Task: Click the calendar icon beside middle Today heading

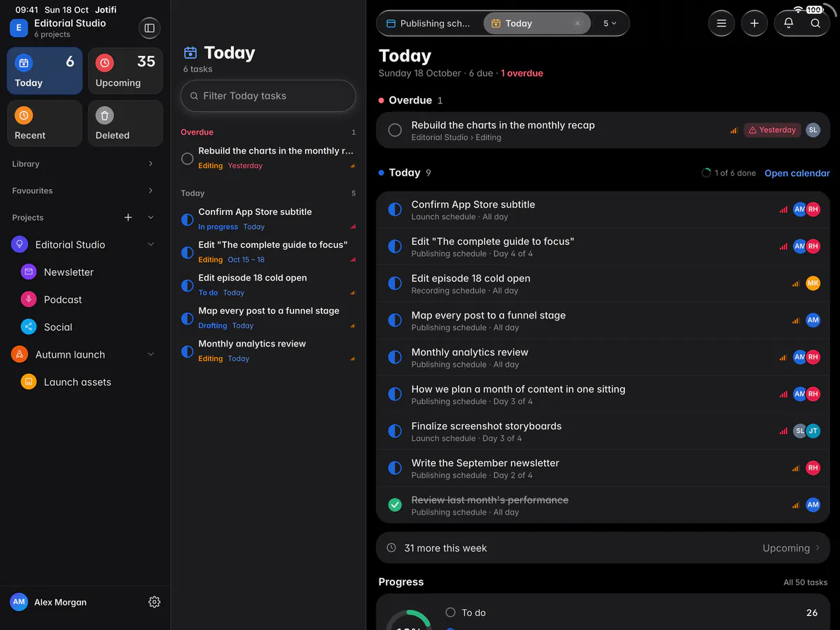Action: [x=190, y=52]
